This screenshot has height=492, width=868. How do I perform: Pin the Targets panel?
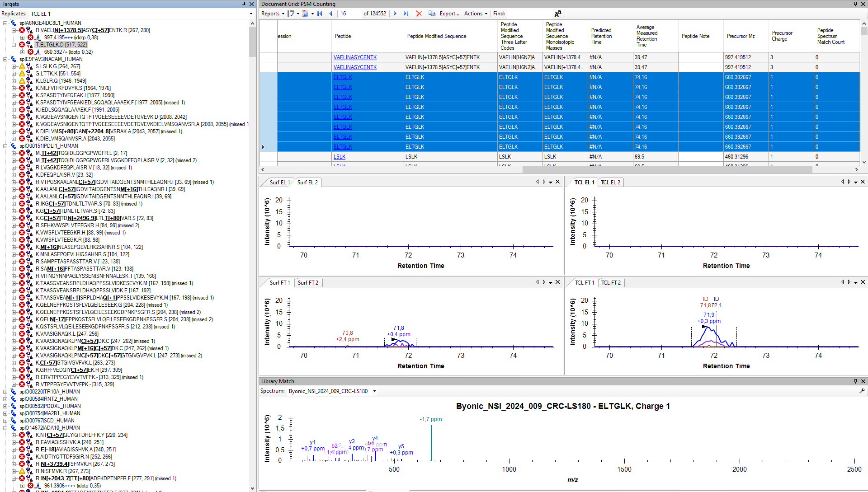pyautogui.click(x=244, y=4)
